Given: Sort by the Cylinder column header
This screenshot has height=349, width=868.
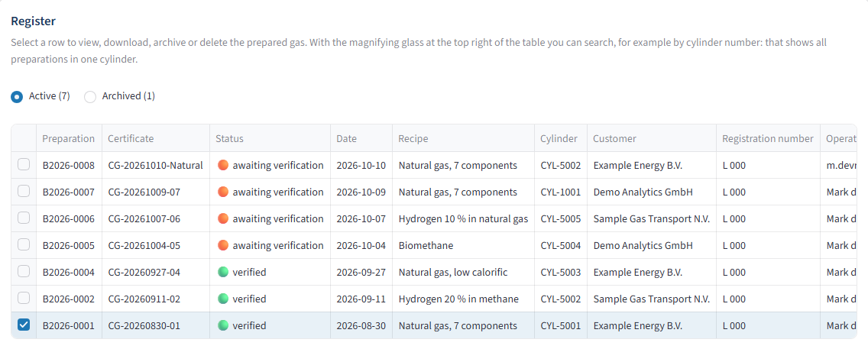Looking at the screenshot, I should 559,138.
